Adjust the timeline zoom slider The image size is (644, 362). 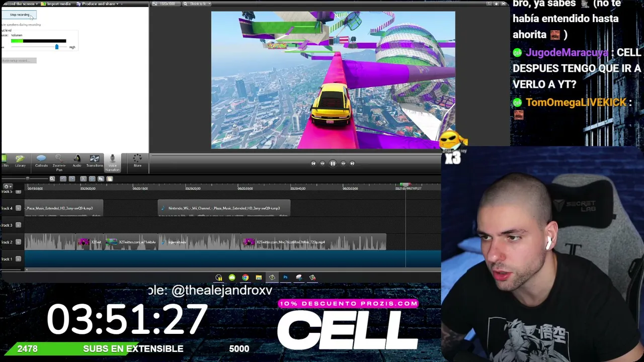click(x=28, y=179)
